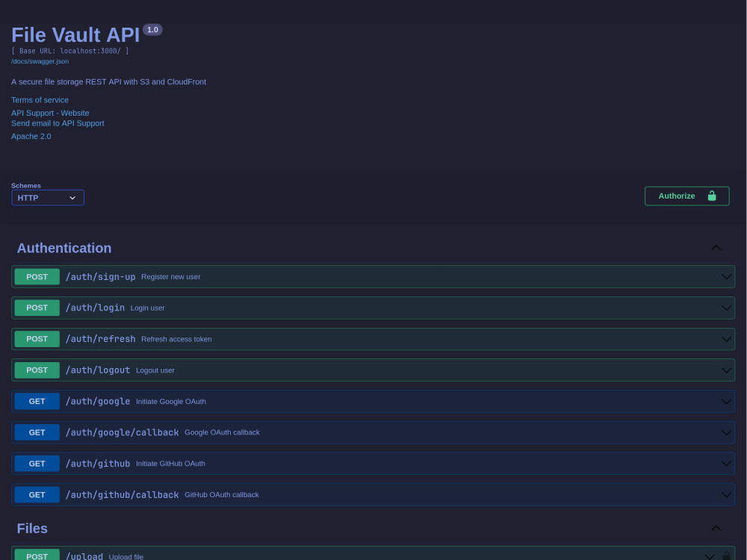Viewport: 747px width, 560px height.
Task: Open the Schemes HTTP dropdown
Action: tap(48, 198)
